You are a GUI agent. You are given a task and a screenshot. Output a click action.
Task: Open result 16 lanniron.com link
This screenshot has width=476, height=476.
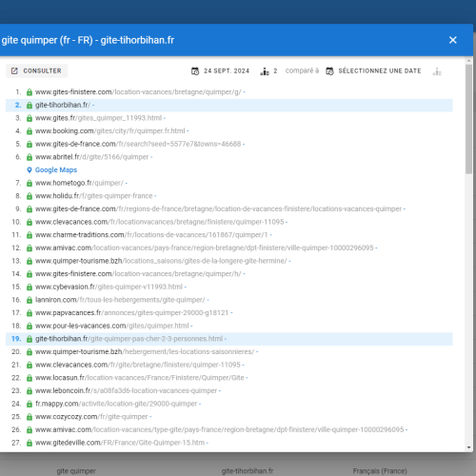coord(120,300)
